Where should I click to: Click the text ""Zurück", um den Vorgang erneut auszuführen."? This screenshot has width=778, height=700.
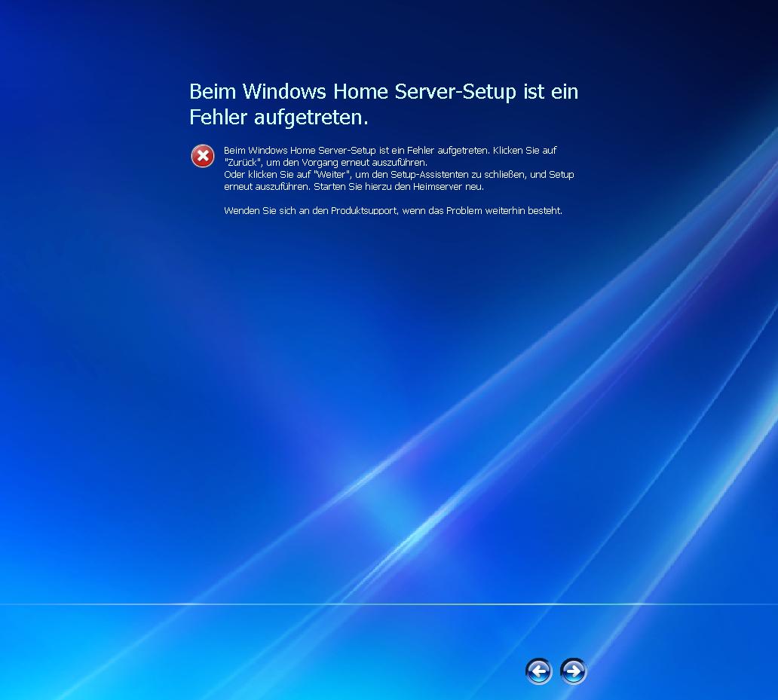click(x=326, y=163)
